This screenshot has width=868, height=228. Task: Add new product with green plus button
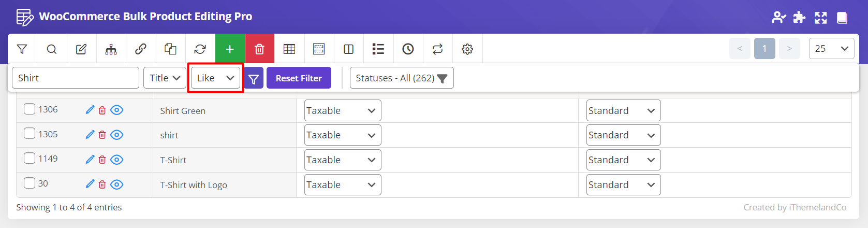(230, 49)
